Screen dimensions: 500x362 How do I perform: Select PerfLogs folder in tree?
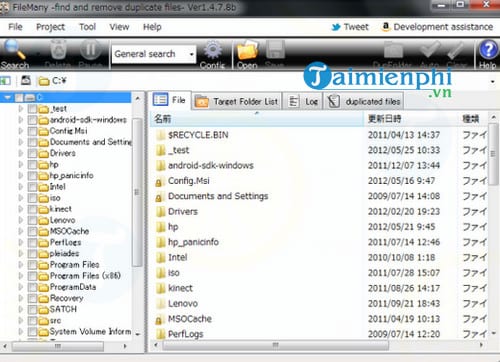pos(65,243)
